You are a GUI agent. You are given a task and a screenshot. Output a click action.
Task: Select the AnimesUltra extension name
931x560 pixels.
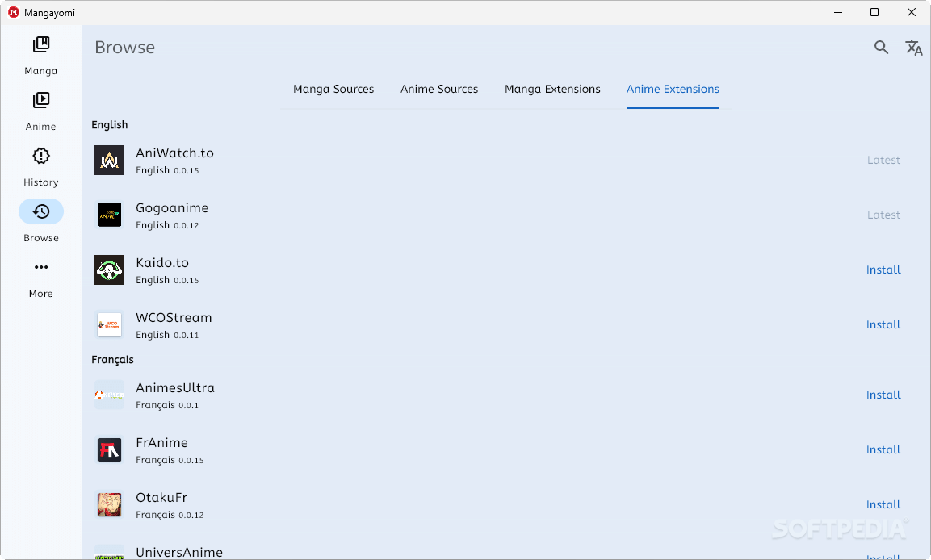pos(175,388)
